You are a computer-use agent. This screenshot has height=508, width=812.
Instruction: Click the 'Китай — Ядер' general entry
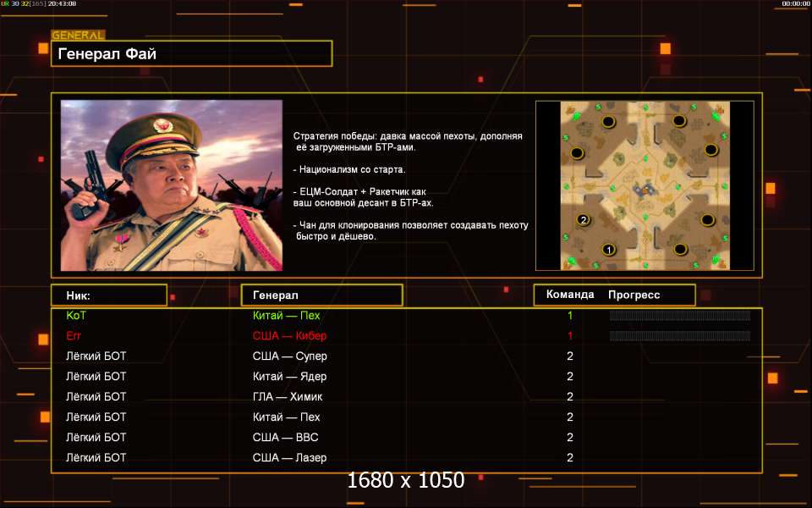click(289, 376)
